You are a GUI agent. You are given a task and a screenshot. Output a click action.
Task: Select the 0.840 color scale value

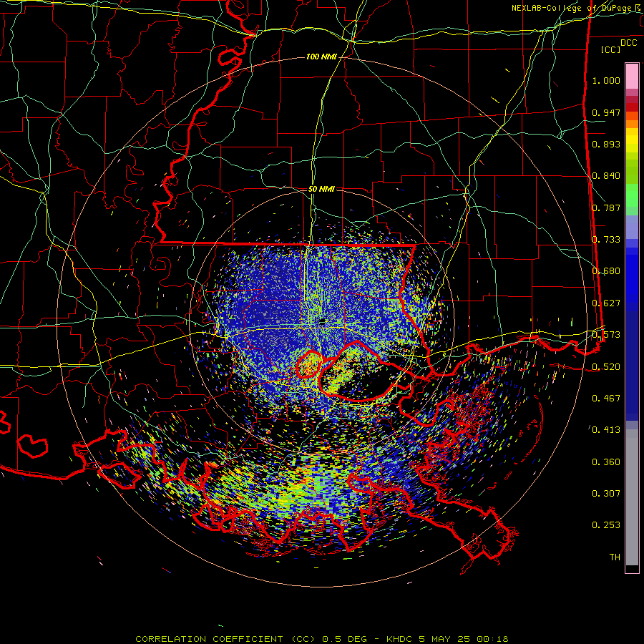tap(606, 176)
